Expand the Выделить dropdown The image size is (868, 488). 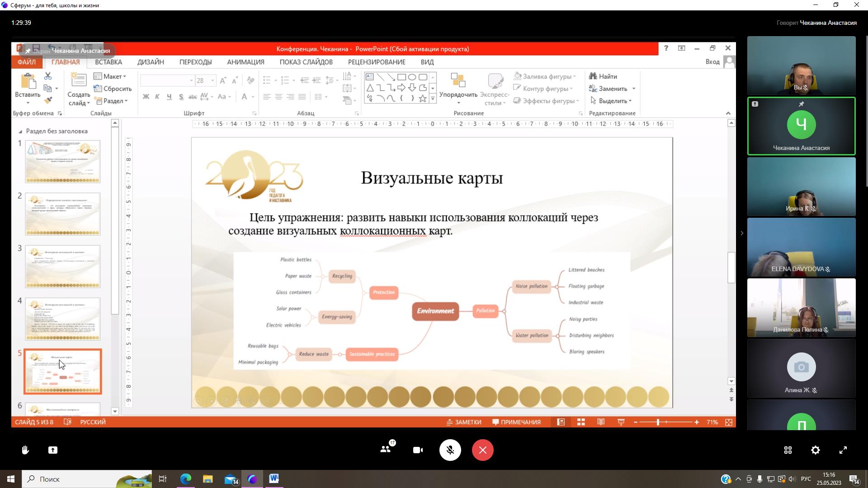pyautogui.click(x=630, y=101)
